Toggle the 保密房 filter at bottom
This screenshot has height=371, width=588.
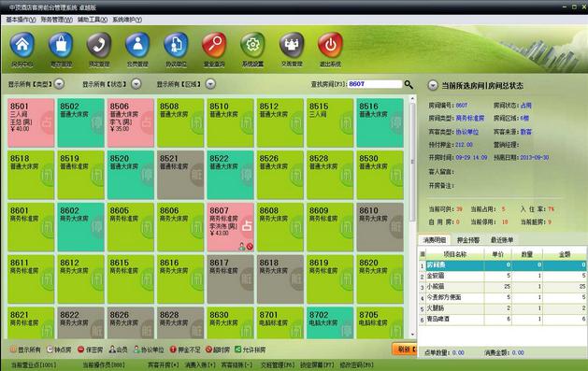click(90, 350)
